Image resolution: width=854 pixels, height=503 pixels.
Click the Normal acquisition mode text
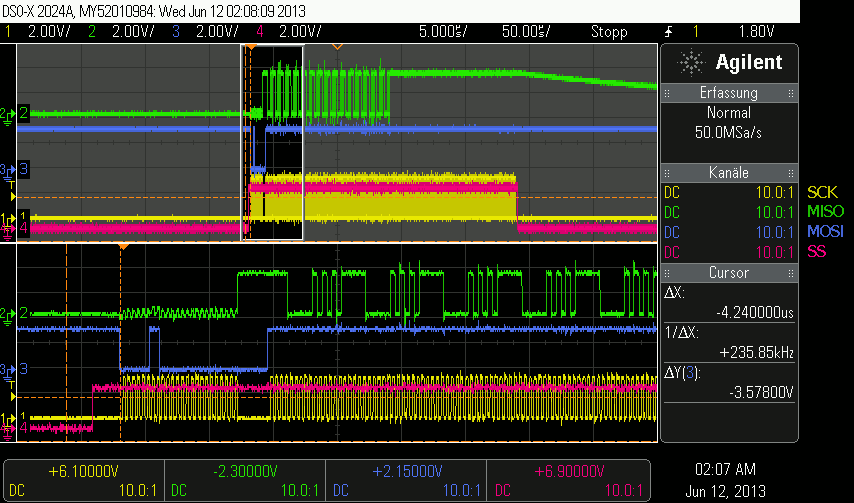(729, 113)
